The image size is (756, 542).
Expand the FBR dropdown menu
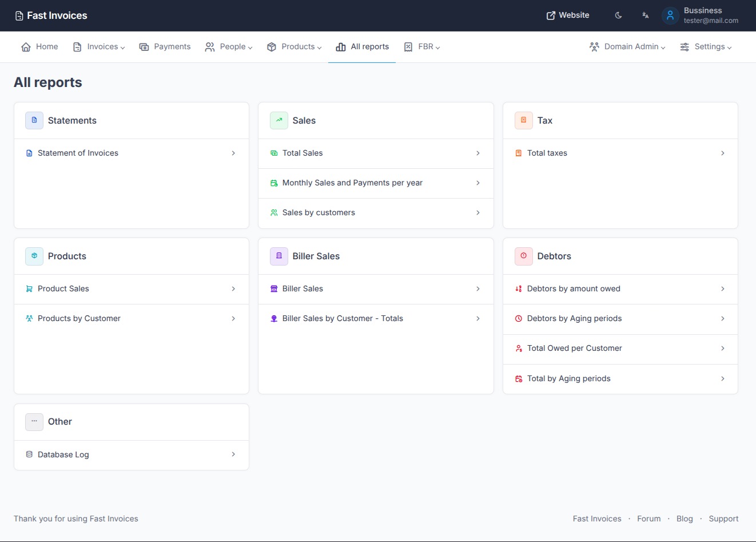coord(422,47)
